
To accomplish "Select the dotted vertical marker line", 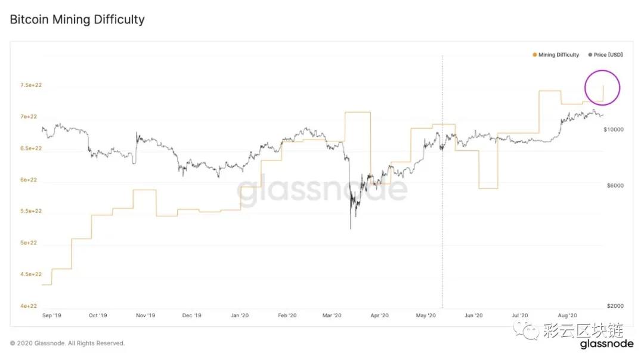I will 442,179.
